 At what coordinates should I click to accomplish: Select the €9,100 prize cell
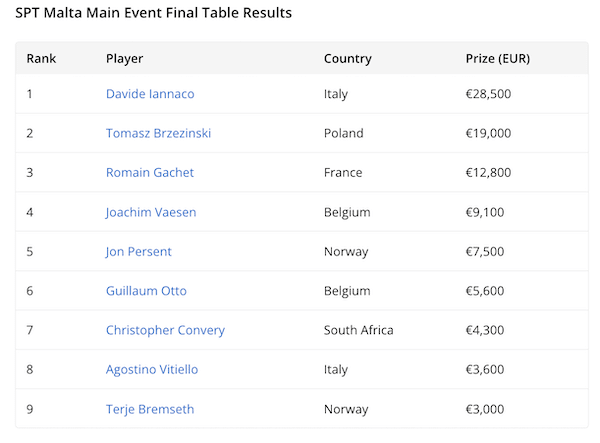[487, 212]
